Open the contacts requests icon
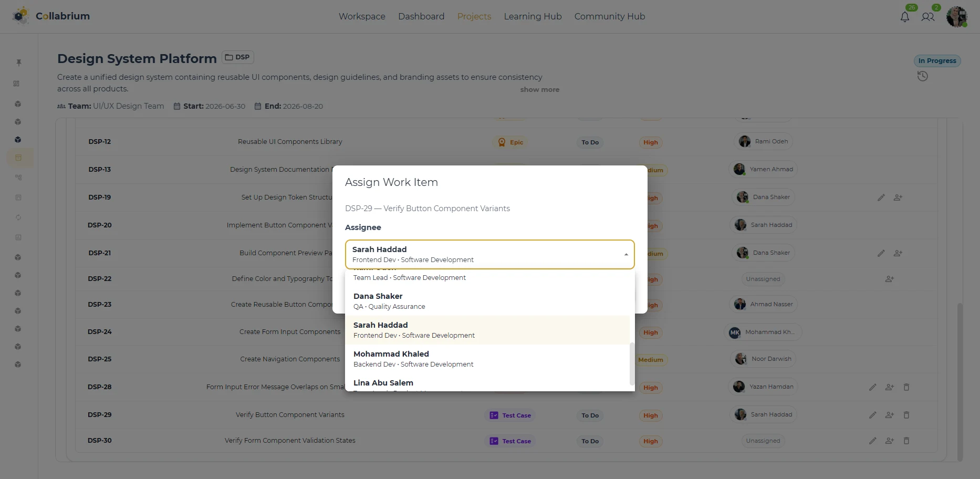The image size is (980, 479). coord(928,17)
